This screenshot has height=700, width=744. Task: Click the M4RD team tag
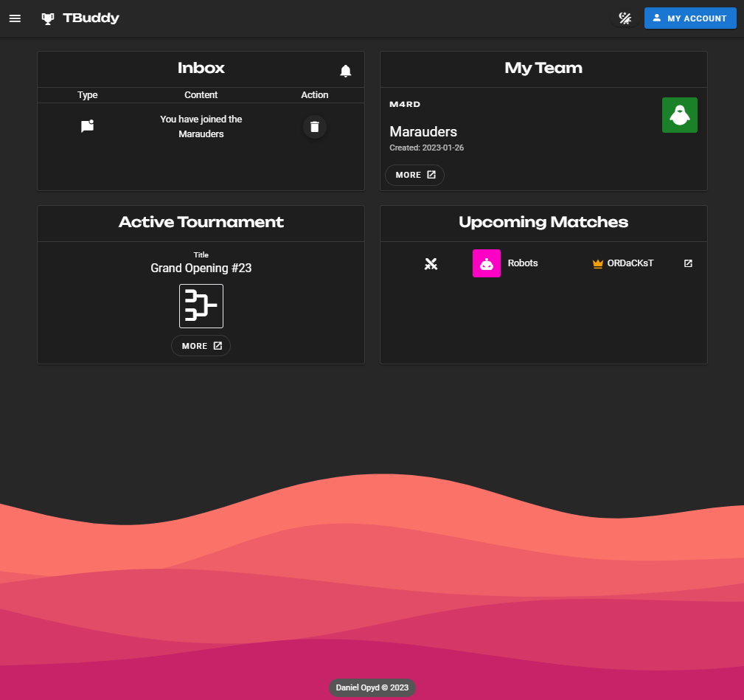click(405, 105)
